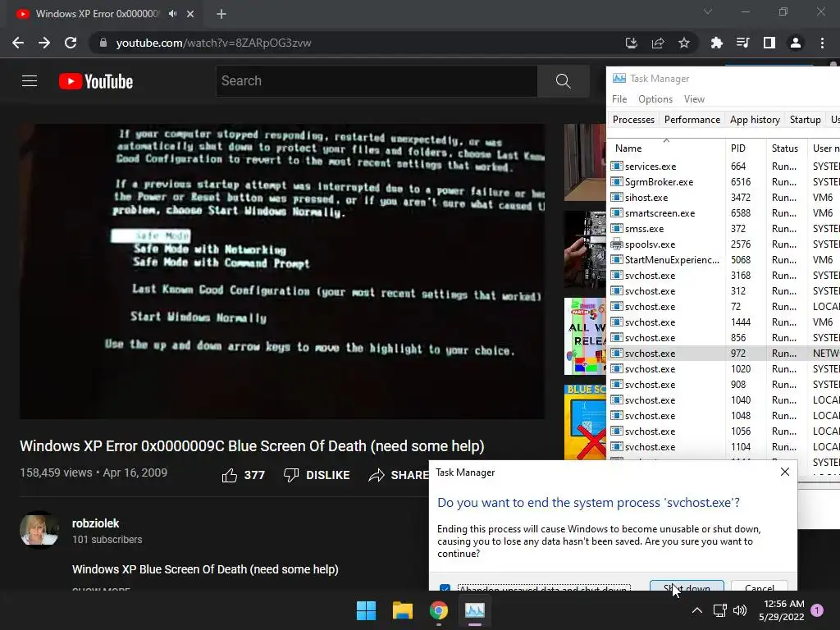Click the install app icon in address bar

(632, 43)
